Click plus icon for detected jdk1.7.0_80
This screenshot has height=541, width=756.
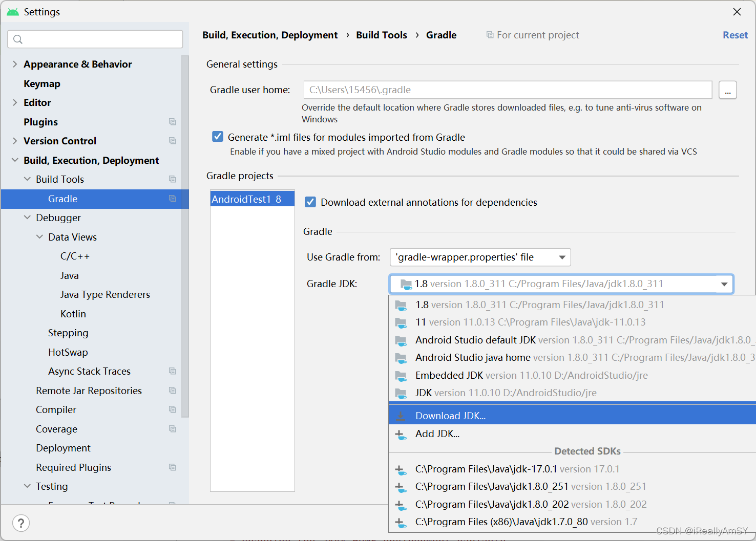point(401,522)
